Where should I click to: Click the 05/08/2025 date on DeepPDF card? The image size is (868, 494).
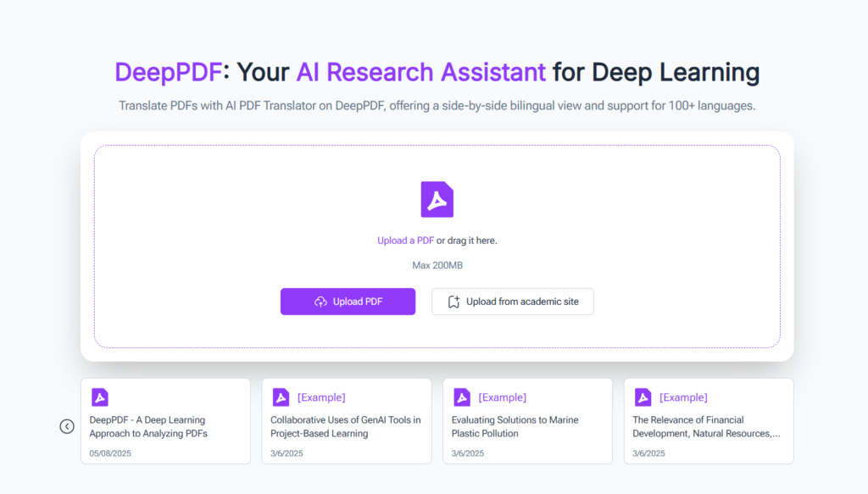pos(110,453)
